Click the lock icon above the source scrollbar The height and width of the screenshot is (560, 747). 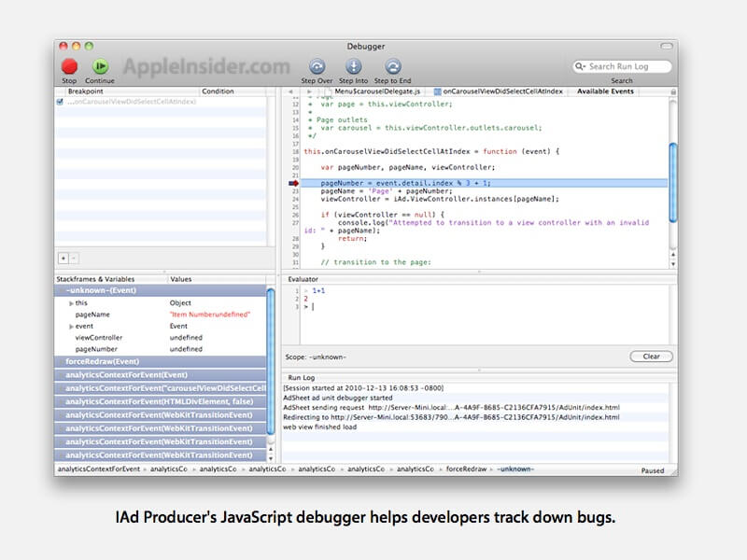(x=673, y=91)
